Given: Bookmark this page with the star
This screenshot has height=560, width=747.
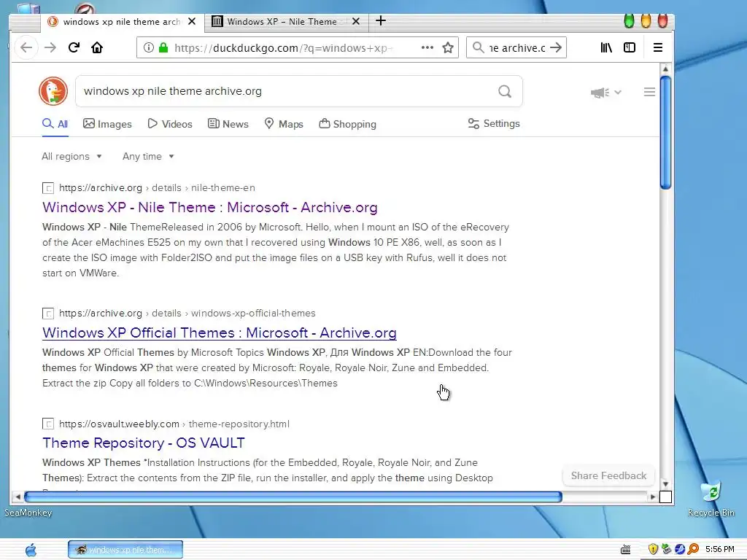Looking at the screenshot, I should coord(448,47).
